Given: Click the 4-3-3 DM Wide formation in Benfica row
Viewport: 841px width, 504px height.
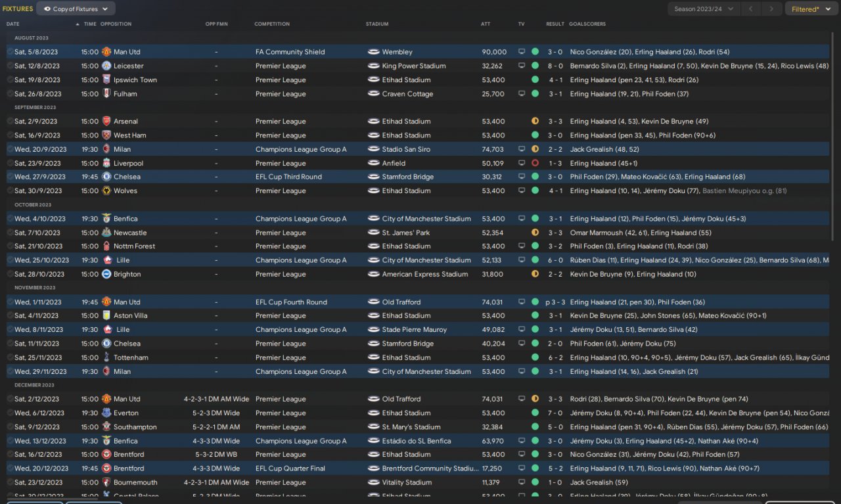Looking at the screenshot, I should click(x=216, y=441).
